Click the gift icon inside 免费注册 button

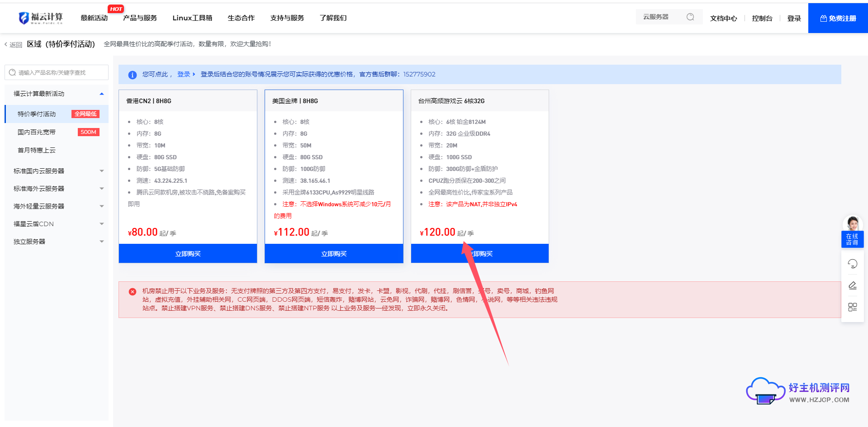pos(823,18)
